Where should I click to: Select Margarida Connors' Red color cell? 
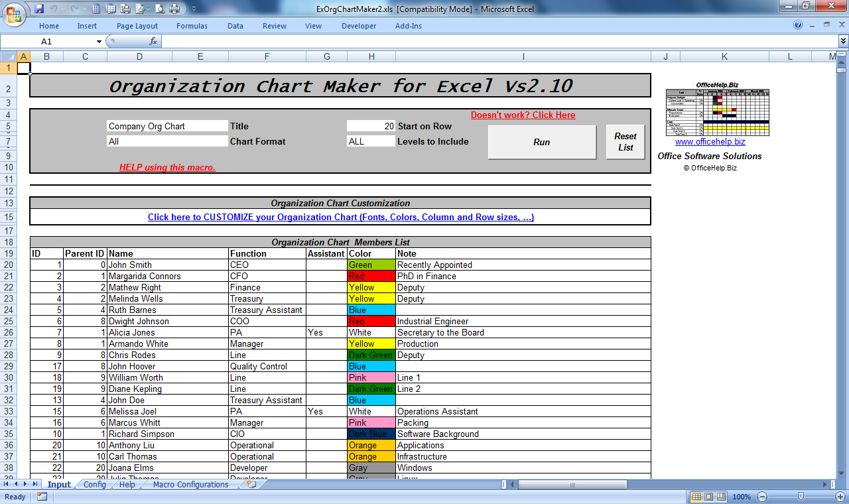point(370,276)
